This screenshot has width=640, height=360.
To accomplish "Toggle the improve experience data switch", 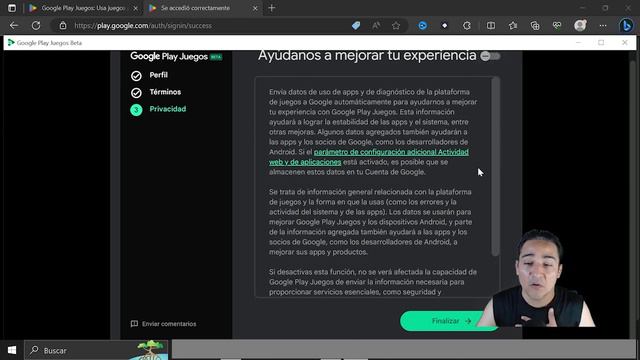I will [490, 56].
